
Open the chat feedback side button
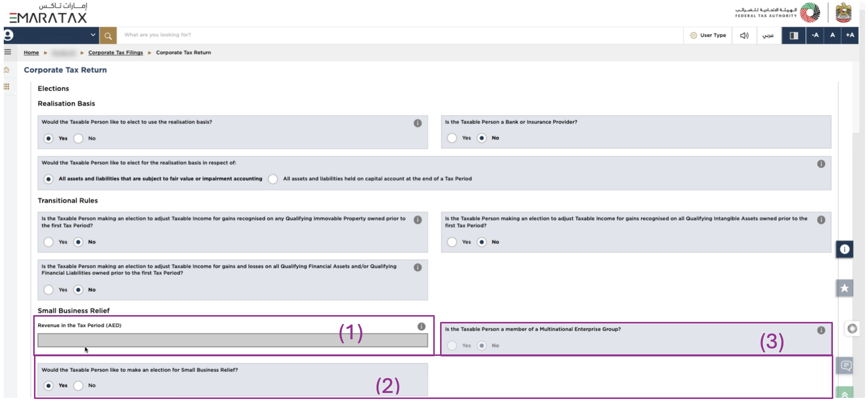[x=846, y=366]
